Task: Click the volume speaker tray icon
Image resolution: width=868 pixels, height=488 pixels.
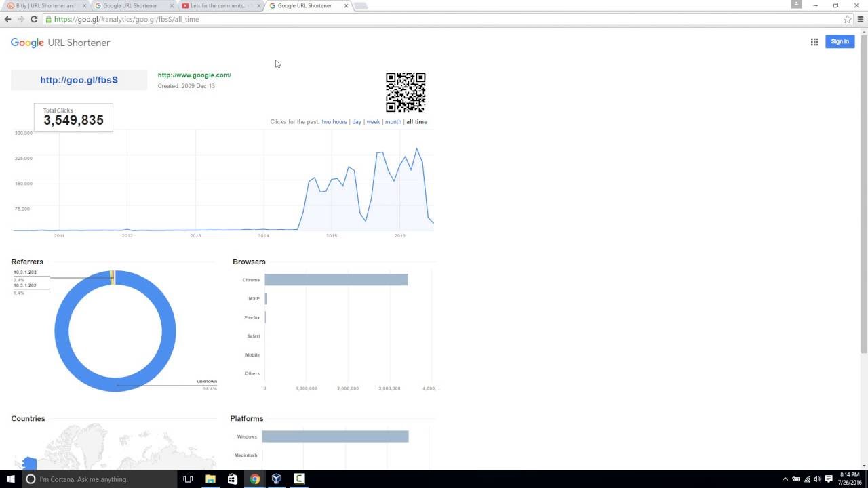Action: [x=816, y=479]
